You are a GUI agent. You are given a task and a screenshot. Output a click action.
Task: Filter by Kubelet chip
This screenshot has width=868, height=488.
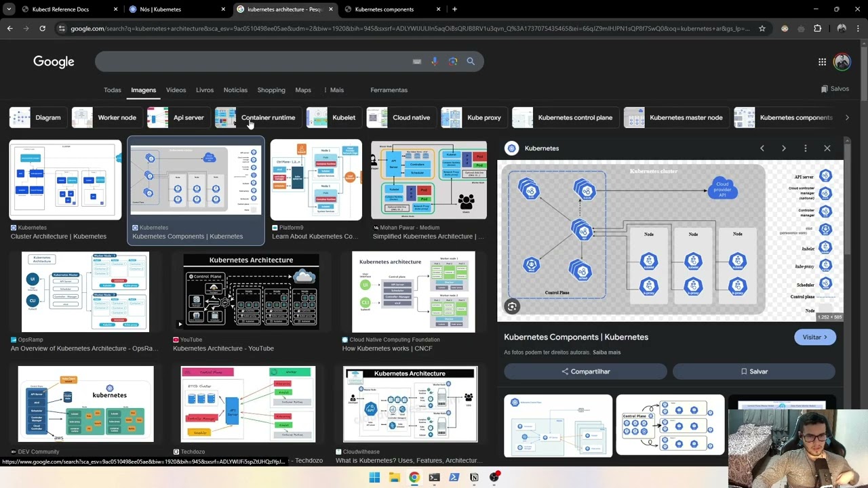pos(334,117)
